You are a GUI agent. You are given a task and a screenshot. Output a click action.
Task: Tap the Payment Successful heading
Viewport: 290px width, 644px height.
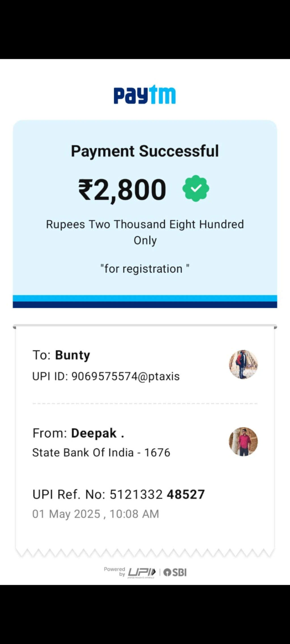coord(145,151)
